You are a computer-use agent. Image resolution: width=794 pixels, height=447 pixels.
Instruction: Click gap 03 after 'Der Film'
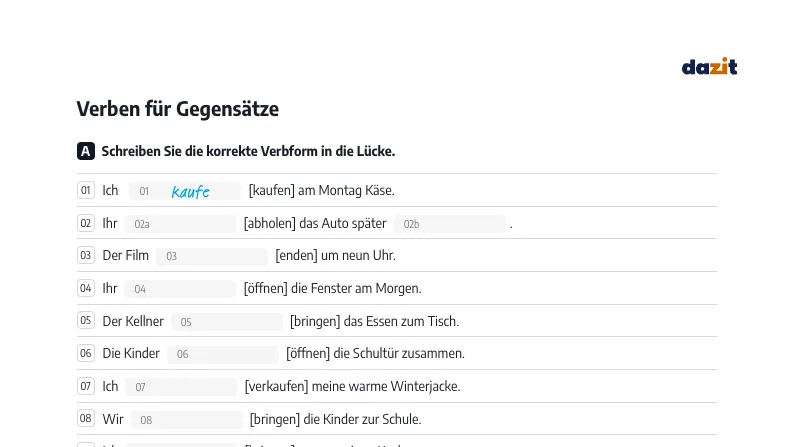pos(212,256)
